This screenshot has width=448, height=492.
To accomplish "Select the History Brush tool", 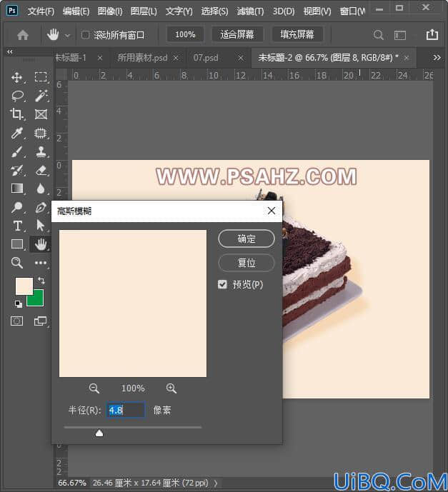I will point(17,171).
